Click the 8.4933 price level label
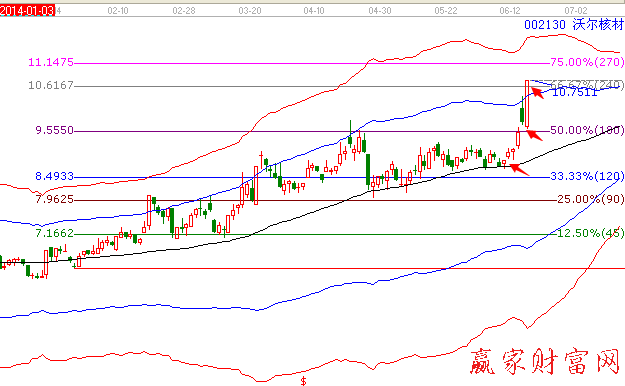 coord(55,176)
